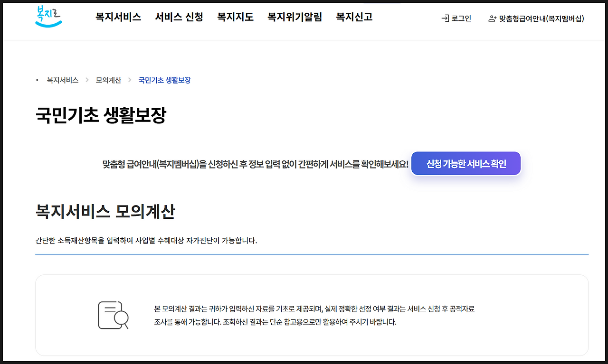
Task: Click the 맞춤형 급여안내 promotion sentence
Action: point(256,164)
